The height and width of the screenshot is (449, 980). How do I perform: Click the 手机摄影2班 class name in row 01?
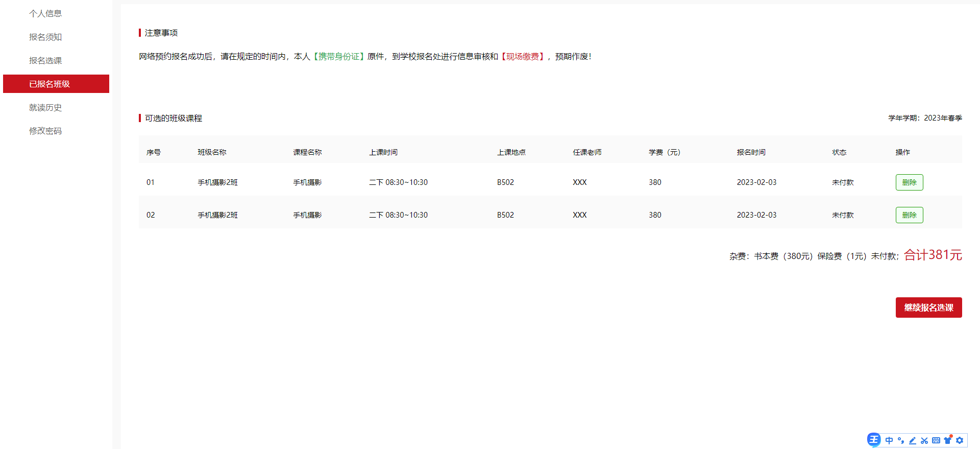(217, 182)
